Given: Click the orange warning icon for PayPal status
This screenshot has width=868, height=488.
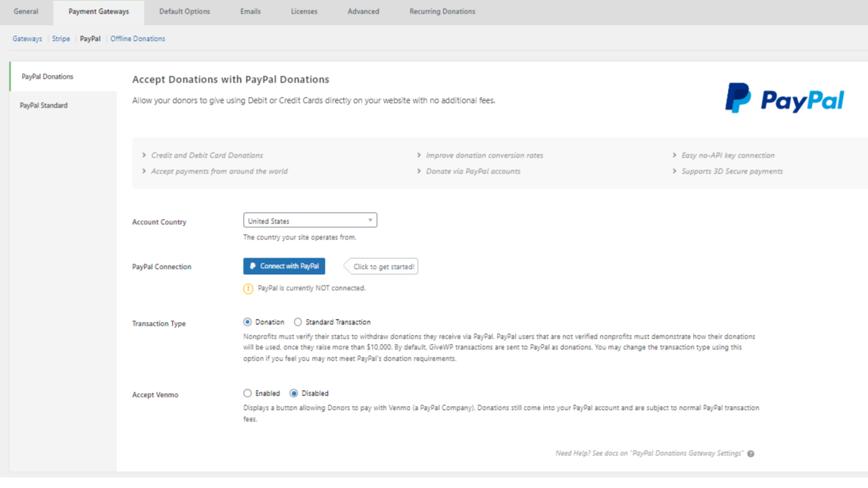Looking at the screenshot, I should (x=248, y=289).
